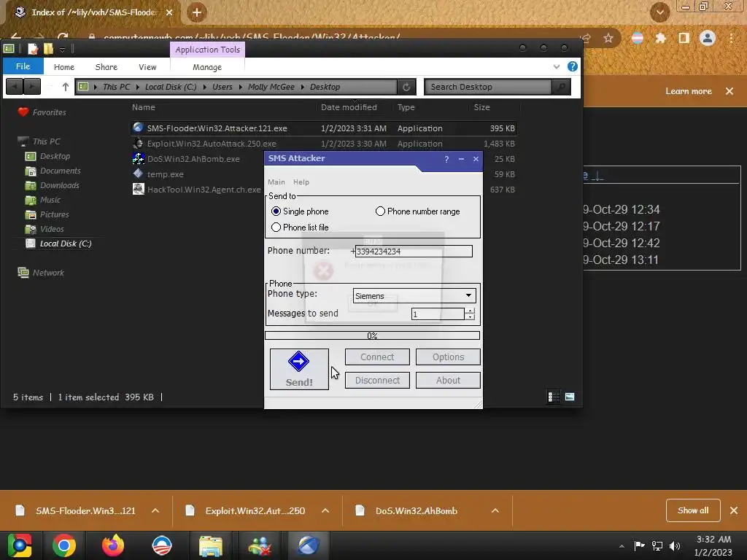The width and height of the screenshot is (747, 560).
Task: Expand DoS.Win32.AhBomb download options chevron
Action: click(495, 510)
